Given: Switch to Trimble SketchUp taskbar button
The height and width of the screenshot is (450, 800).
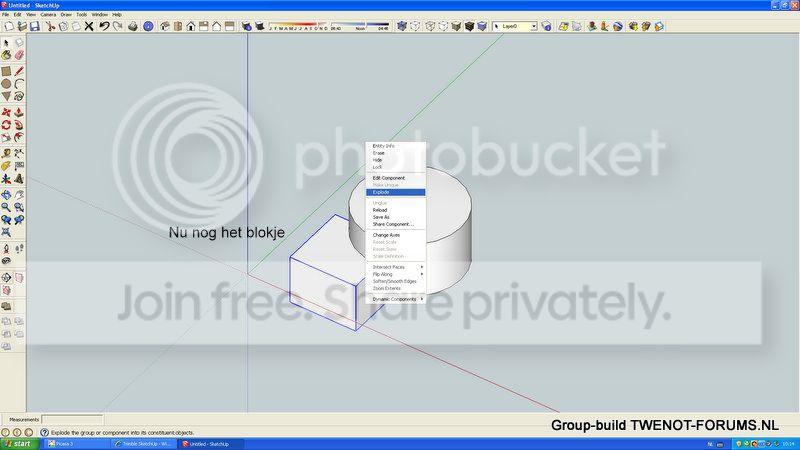Looking at the screenshot, I should 144,444.
